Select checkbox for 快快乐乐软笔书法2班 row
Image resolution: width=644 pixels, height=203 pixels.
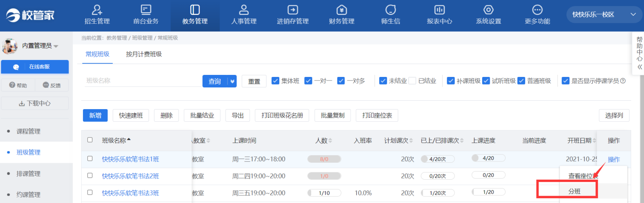point(90,176)
